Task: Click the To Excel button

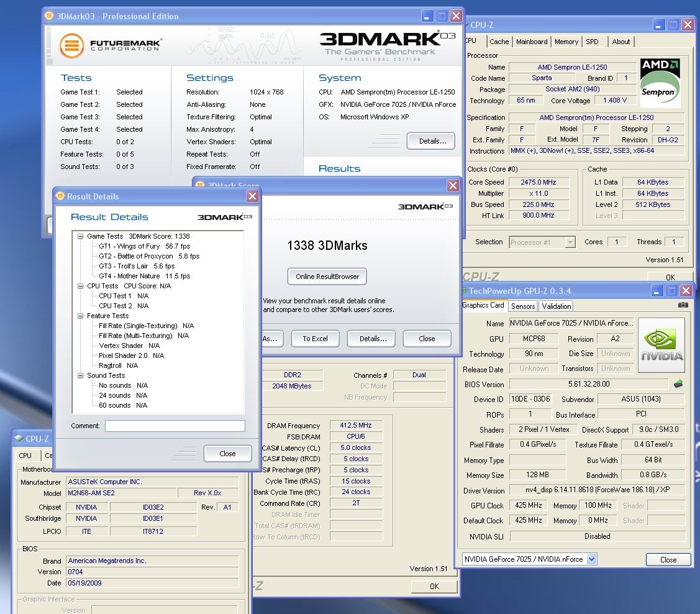Action: [315, 339]
